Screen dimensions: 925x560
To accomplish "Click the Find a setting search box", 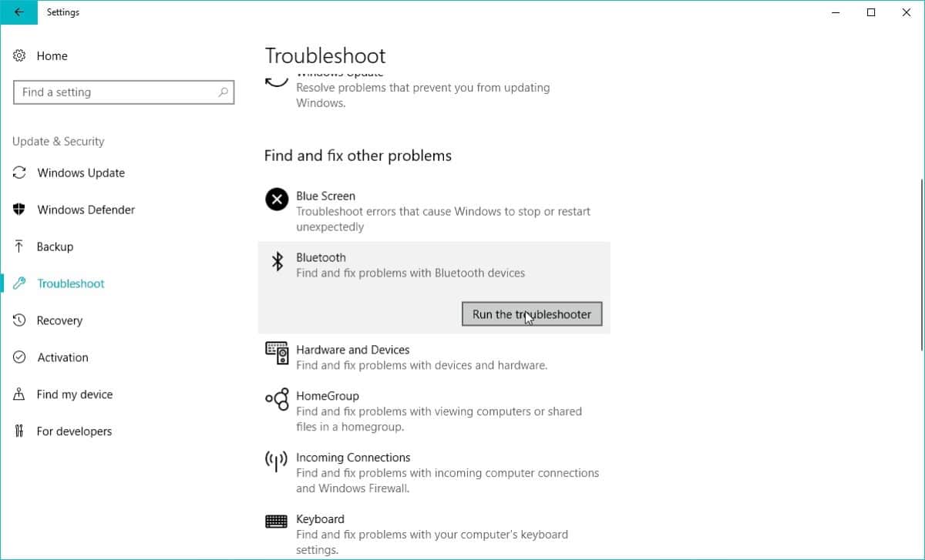I will (123, 92).
